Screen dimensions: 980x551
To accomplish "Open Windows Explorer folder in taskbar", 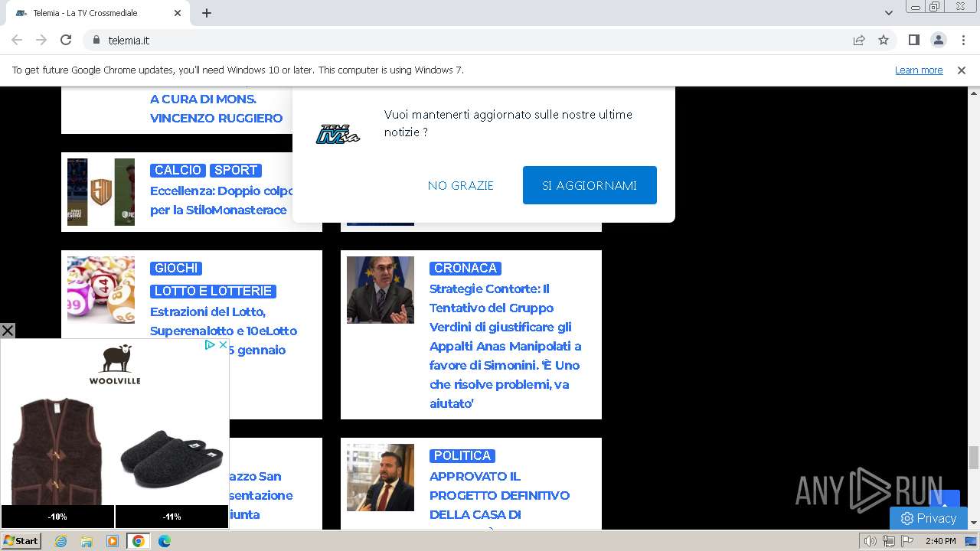I will coord(87,541).
